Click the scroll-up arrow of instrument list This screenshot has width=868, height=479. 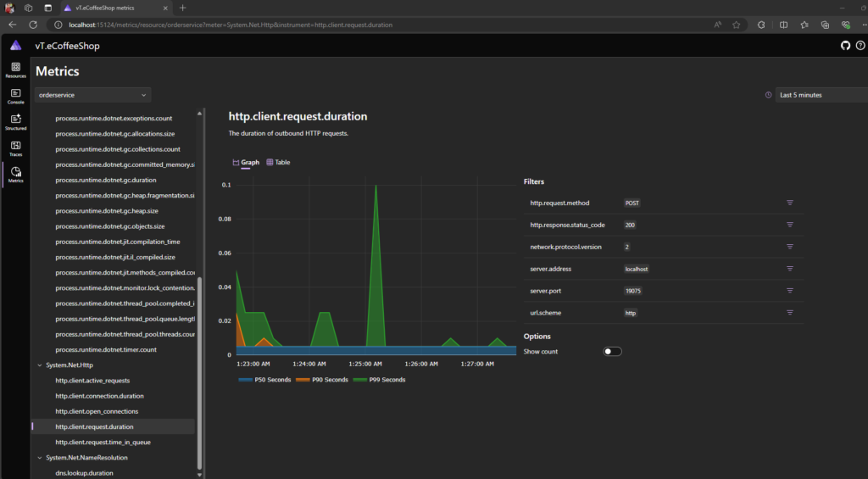click(199, 114)
